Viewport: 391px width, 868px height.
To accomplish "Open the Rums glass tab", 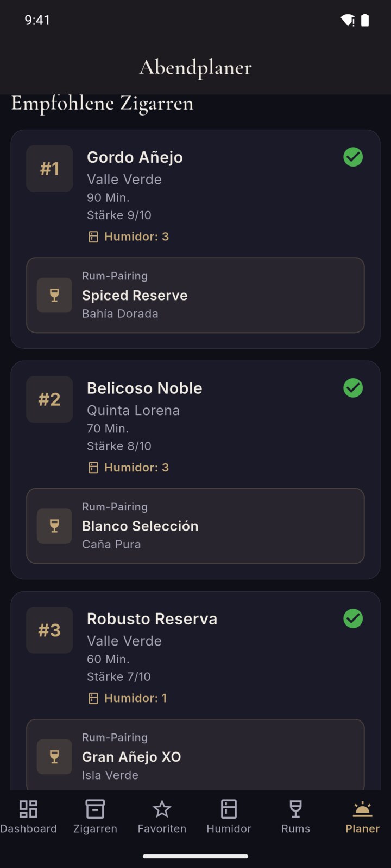I will pyautogui.click(x=295, y=809).
